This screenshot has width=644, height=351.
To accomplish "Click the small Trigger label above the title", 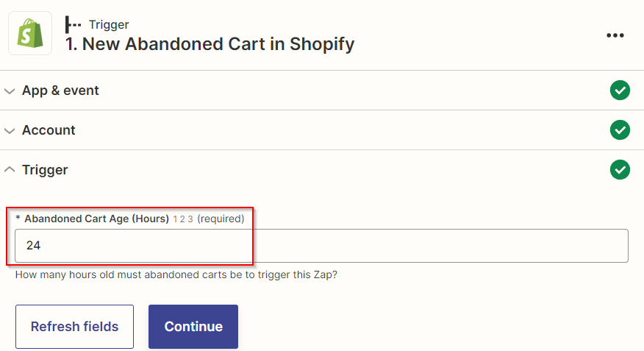I will [x=109, y=25].
